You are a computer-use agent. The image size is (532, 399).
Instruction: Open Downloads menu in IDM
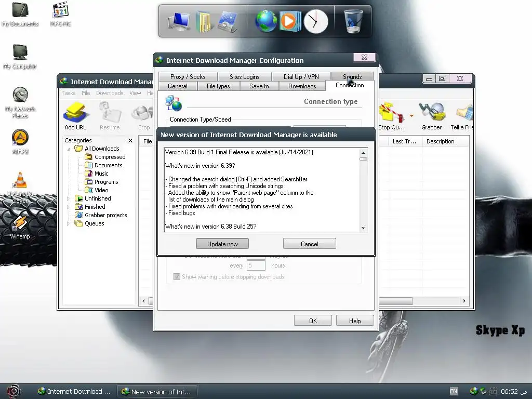(110, 93)
